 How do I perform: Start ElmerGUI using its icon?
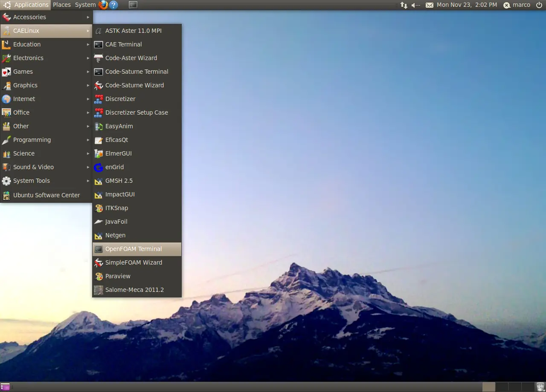pos(99,153)
